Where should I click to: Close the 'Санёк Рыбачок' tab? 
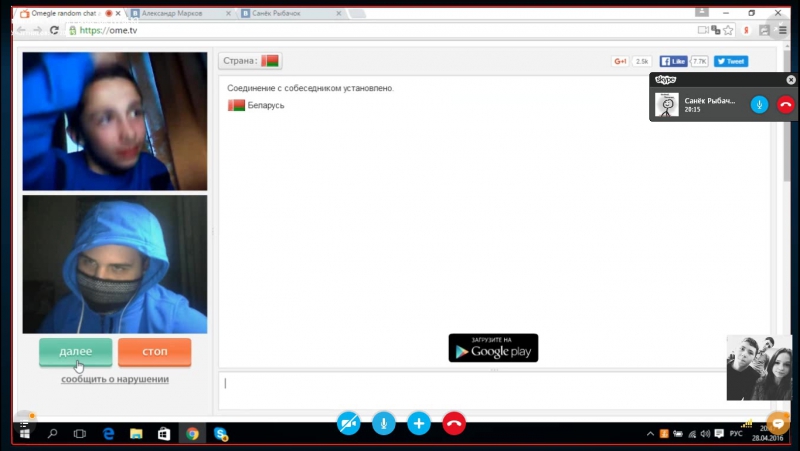[338, 13]
